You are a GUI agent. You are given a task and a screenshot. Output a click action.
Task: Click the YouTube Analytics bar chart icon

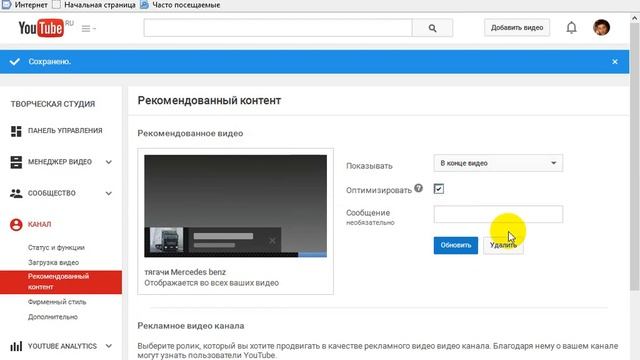tap(16, 346)
